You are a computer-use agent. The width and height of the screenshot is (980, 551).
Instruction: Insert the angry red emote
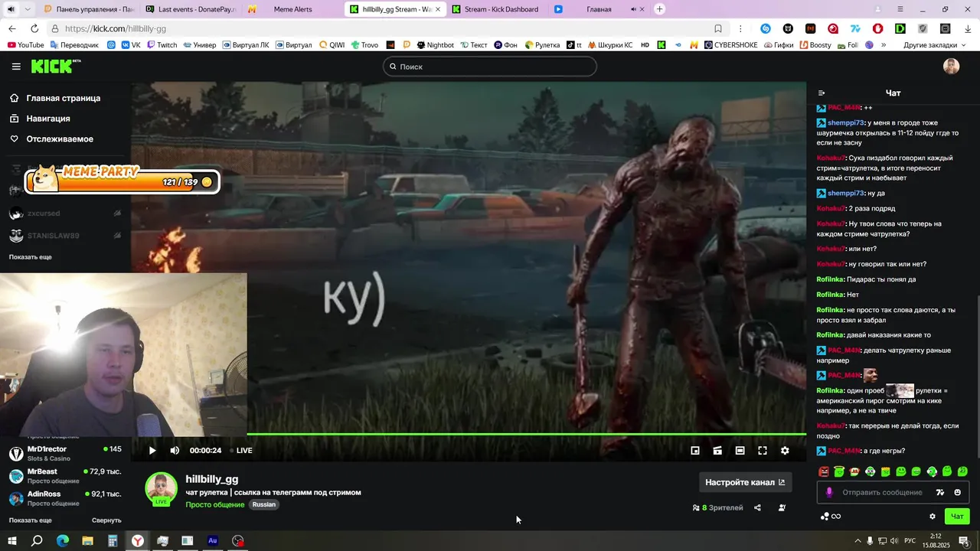click(x=824, y=471)
